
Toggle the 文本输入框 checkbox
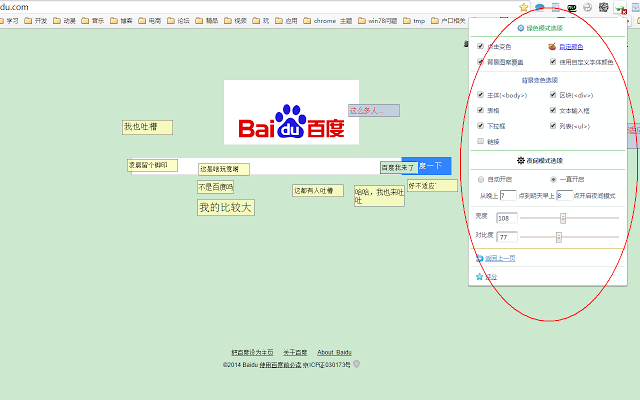pos(553,110)
